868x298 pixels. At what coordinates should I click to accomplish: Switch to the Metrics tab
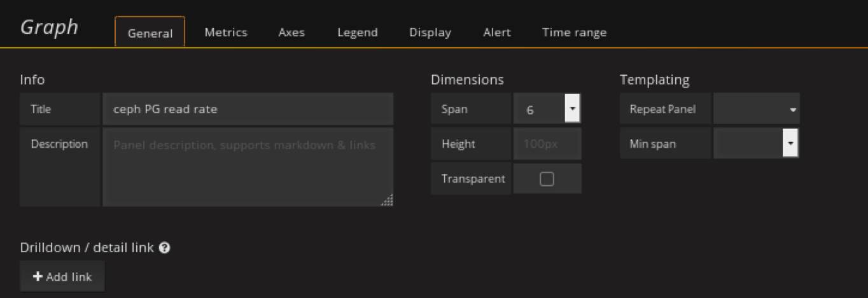click(x=226, y=32)
